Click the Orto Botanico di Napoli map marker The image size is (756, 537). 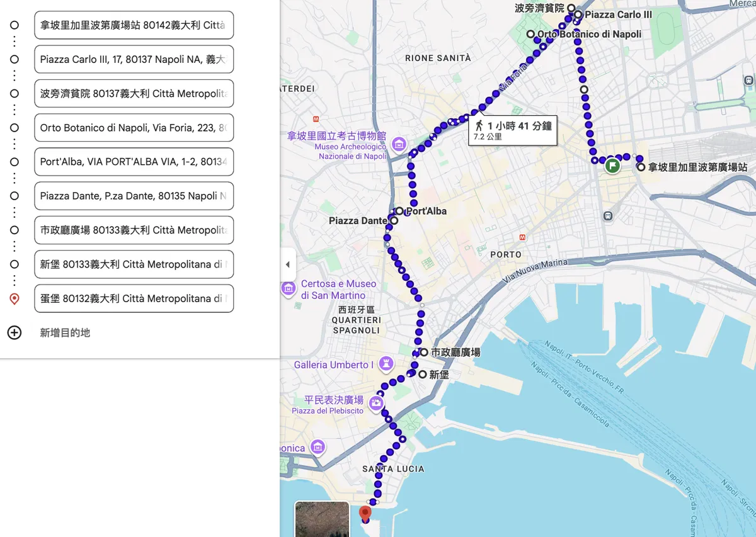click(530, 34)
